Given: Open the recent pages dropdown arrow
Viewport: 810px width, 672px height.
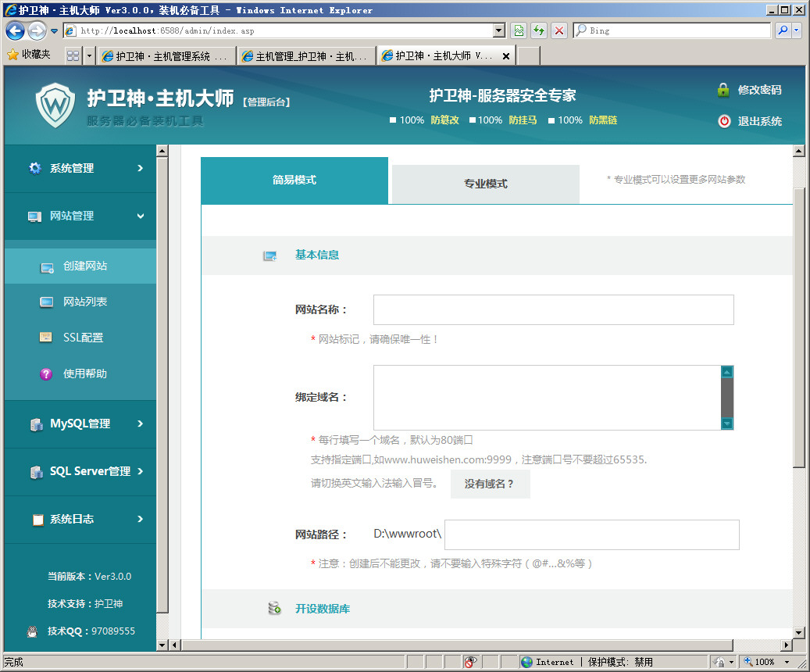Looking at the screenshot, I should point(54,31).
